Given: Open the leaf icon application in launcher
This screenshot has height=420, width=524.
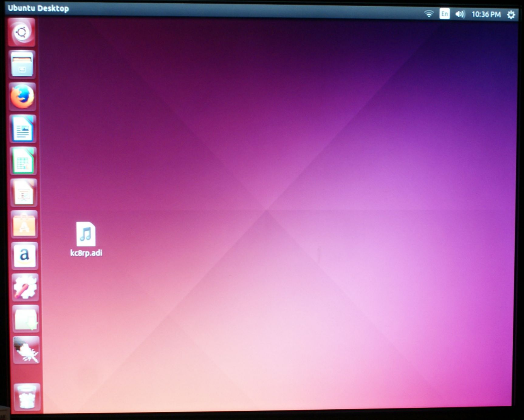Looking at the screenshot, I should click(26, 350).
